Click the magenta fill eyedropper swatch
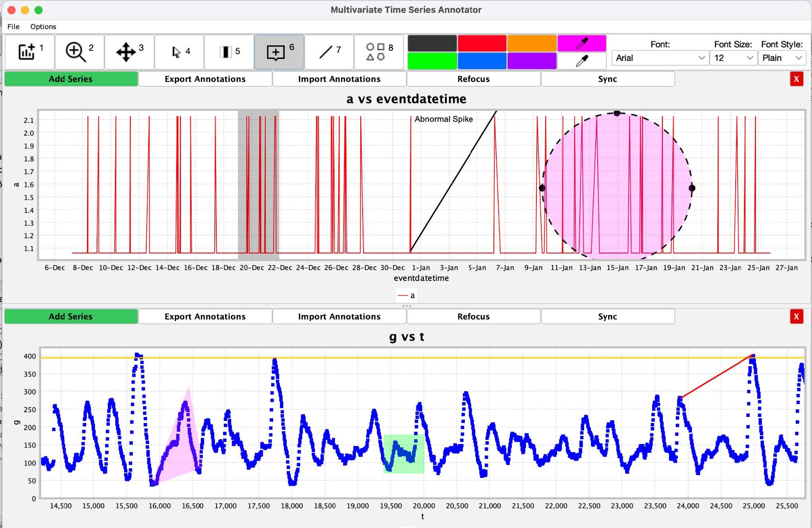Image resolution: width=812 pixels, height=528 pixels. point(582,43)
